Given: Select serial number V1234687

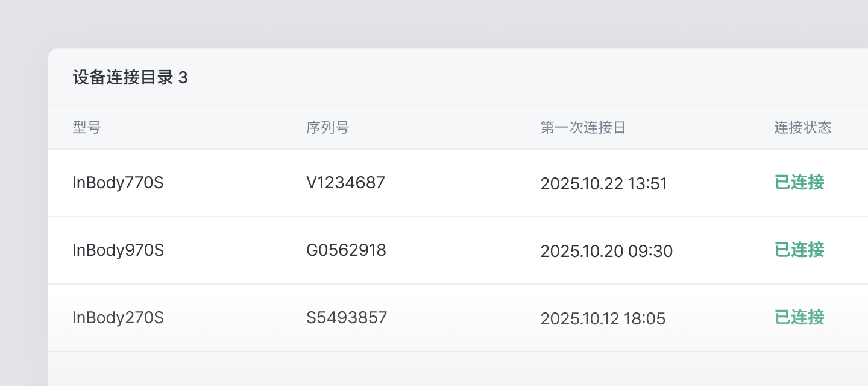Looking at the screenshot, I should tap(345, 183).
